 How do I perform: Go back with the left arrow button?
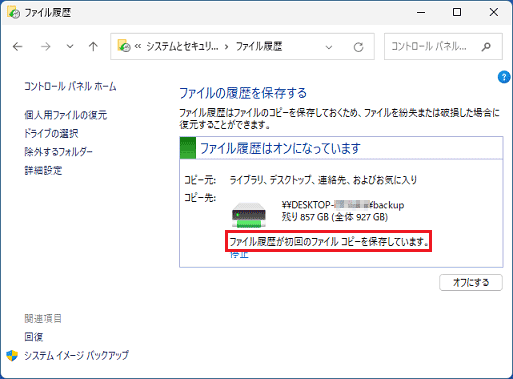[x=18, y=47]
